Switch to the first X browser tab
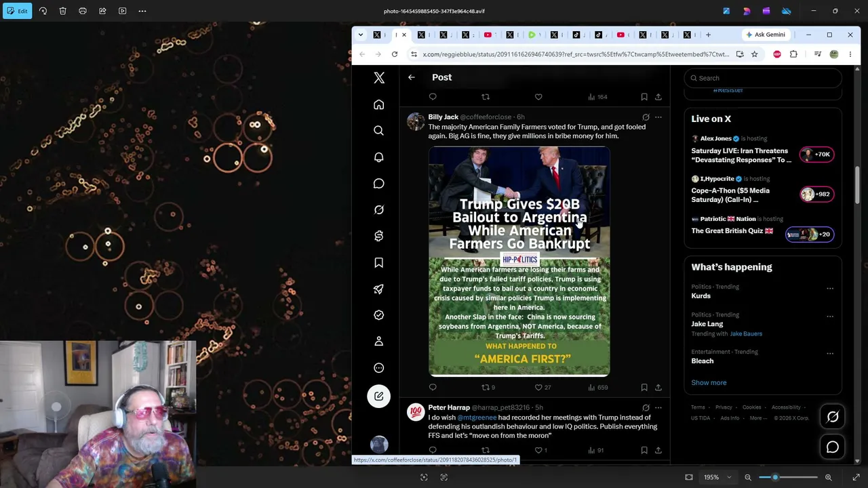 (x=377, y=35)
